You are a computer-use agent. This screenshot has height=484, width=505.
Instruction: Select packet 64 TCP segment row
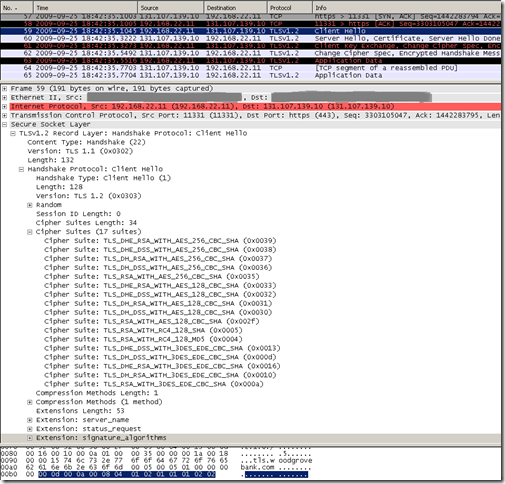point(251,68)
